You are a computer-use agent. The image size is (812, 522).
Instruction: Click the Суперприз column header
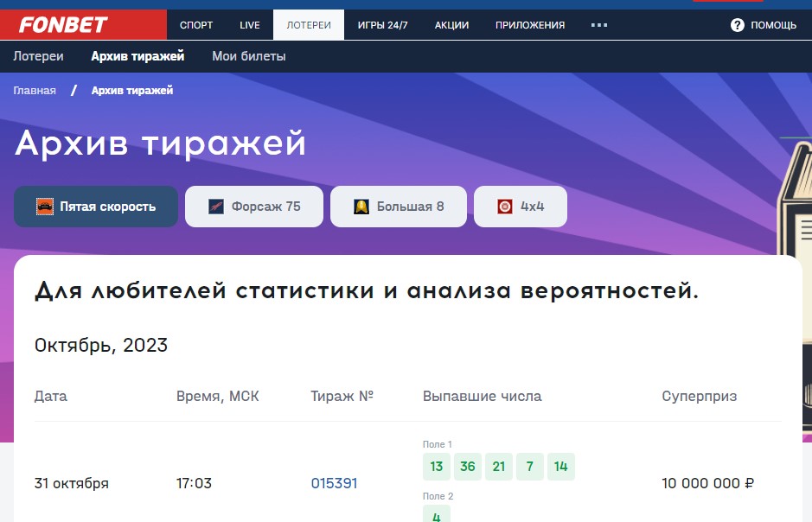[x=699, y=397]
